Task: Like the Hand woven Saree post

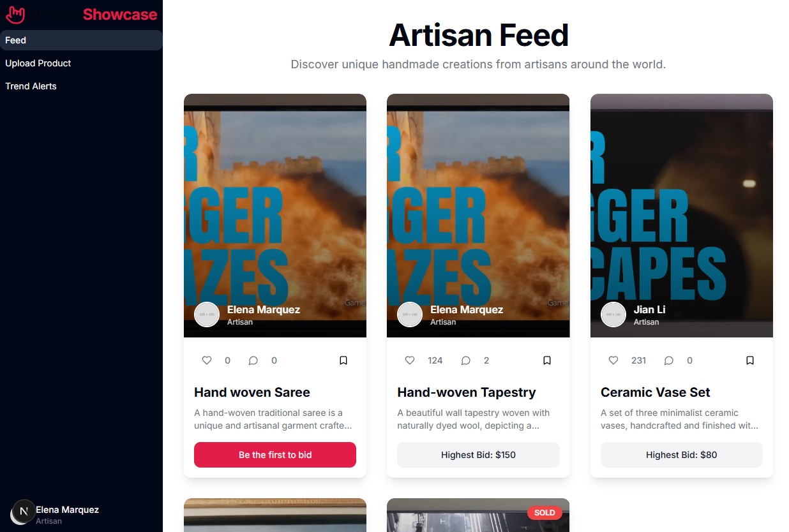Action: (x=207, y=360)
